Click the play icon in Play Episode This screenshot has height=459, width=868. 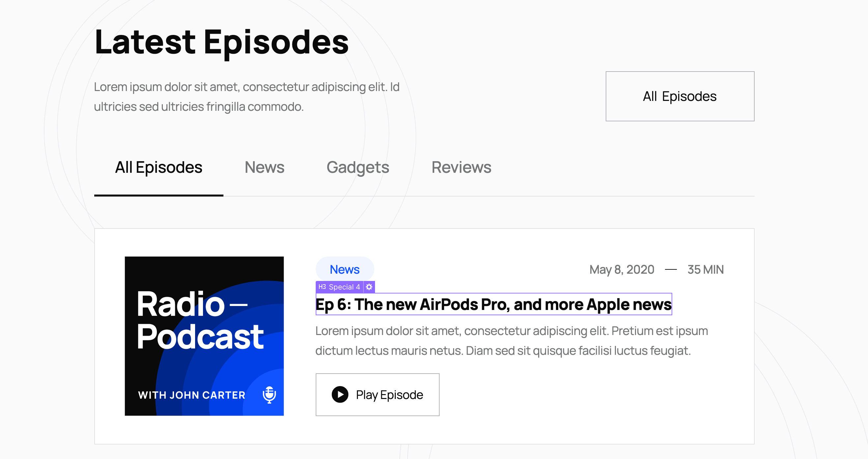(x=340, y=394)
